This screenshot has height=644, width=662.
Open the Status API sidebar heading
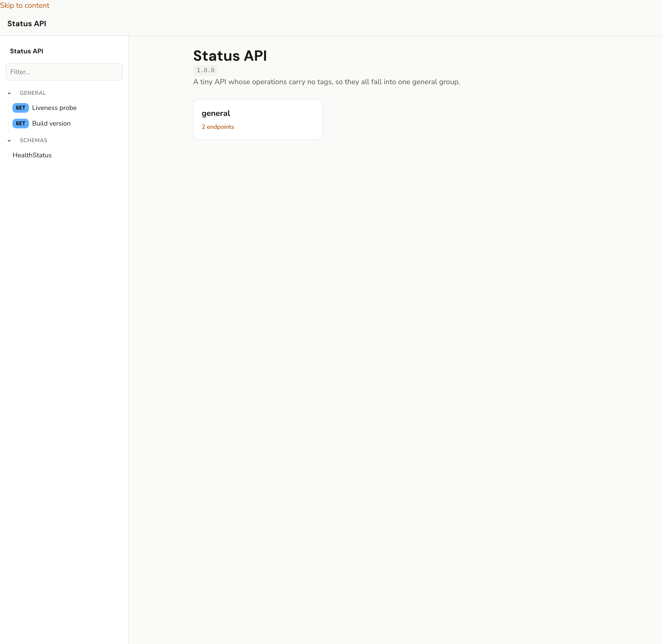point(27,51)
